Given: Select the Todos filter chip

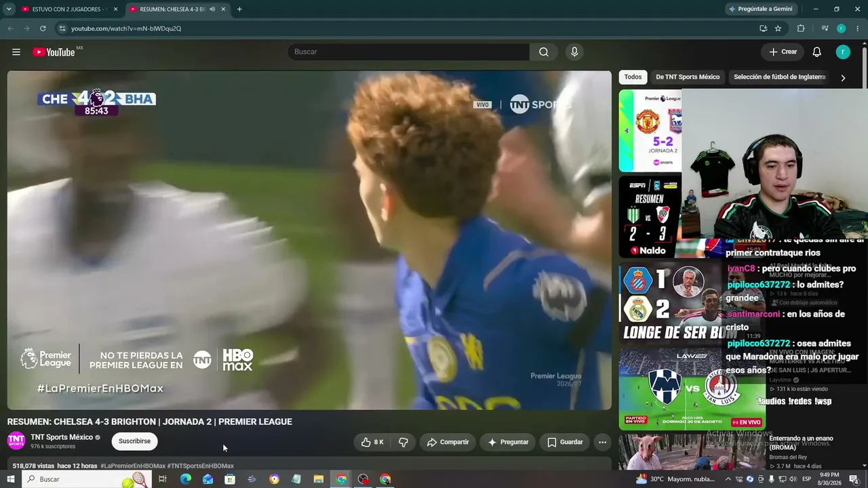Looking at the screenshot, I should [633, 77].
